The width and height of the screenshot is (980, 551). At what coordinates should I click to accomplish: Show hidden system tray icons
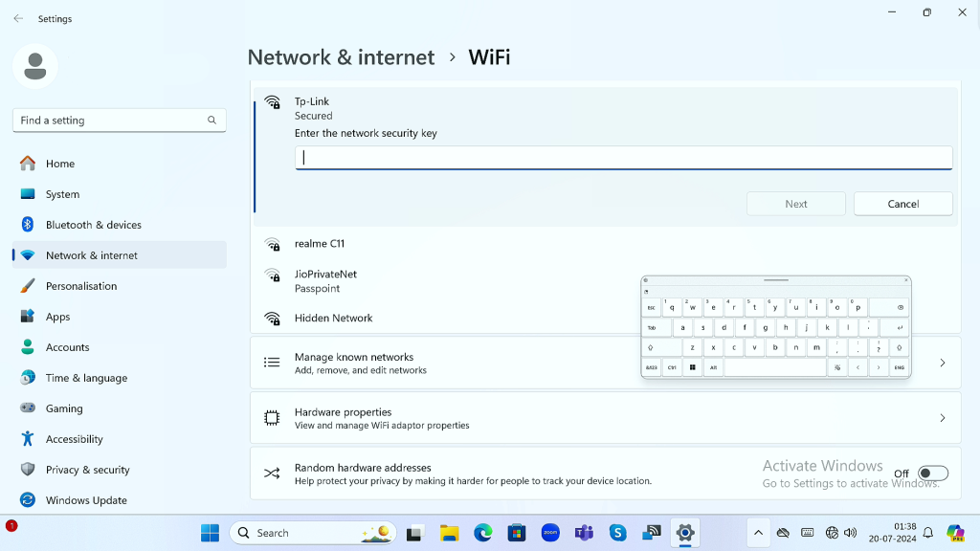[x=758, y=533]
